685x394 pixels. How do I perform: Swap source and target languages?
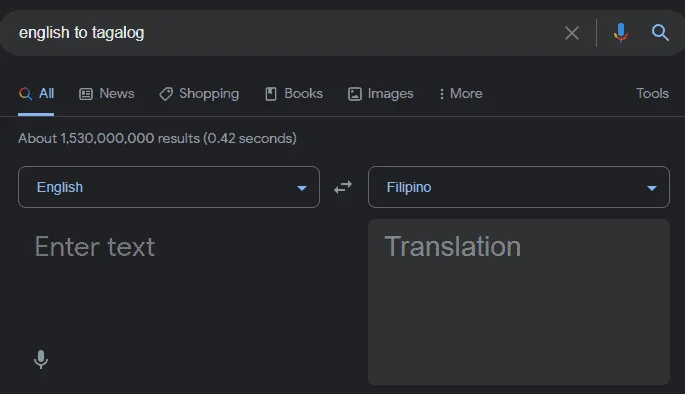[343, 187]
